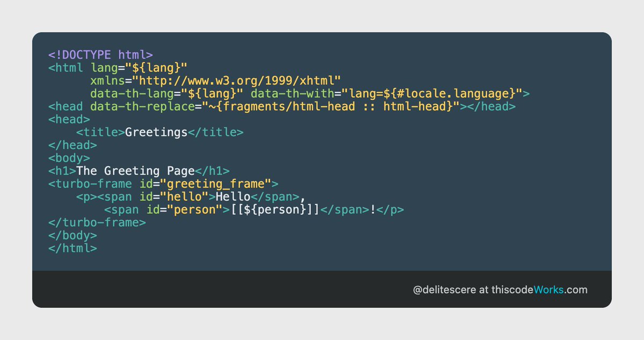
Task: Click the turbo-frame id "greeting_frame" value
Action: tap(216, 184)
